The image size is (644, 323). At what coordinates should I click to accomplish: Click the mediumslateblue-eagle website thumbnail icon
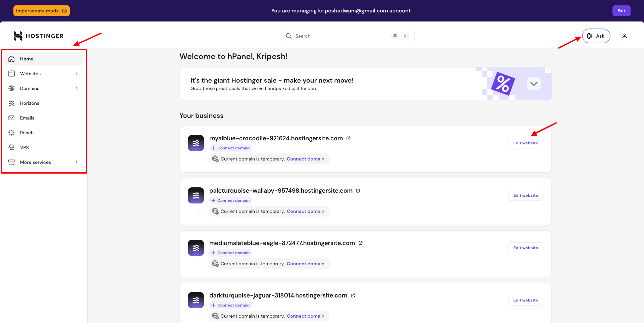click(x=196, y=248)
